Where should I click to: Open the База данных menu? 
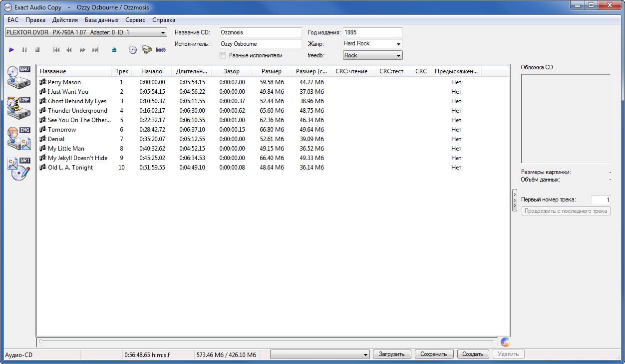(x=101, y=20)
